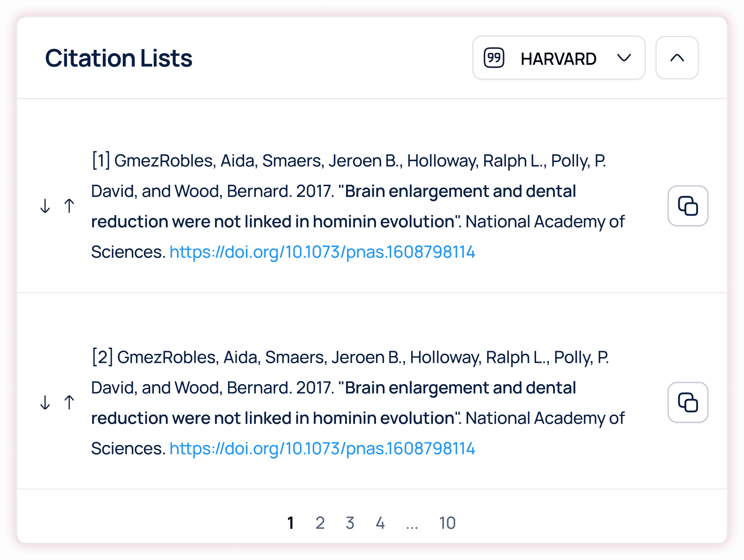Click the quote icon beside HARVARD
Image resolution: width=744 pixels, height=560 pixels.
(494, 58)
